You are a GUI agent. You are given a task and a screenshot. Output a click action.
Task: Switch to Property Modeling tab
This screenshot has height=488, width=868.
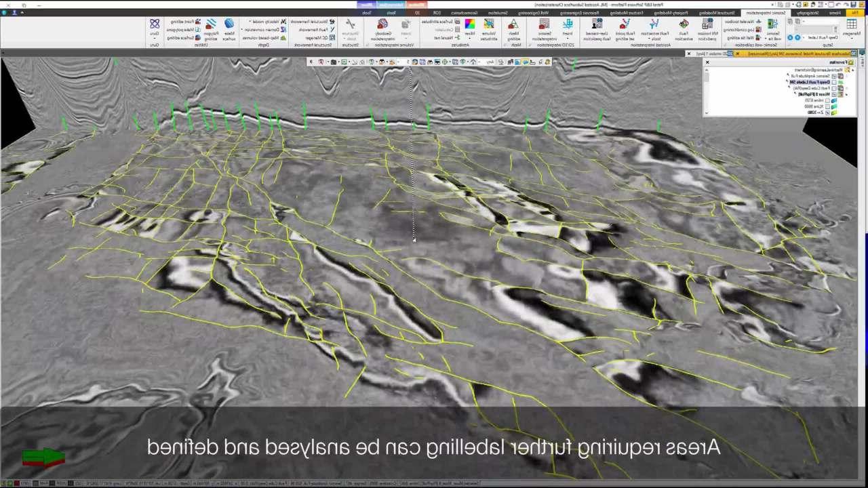point(671,13)
